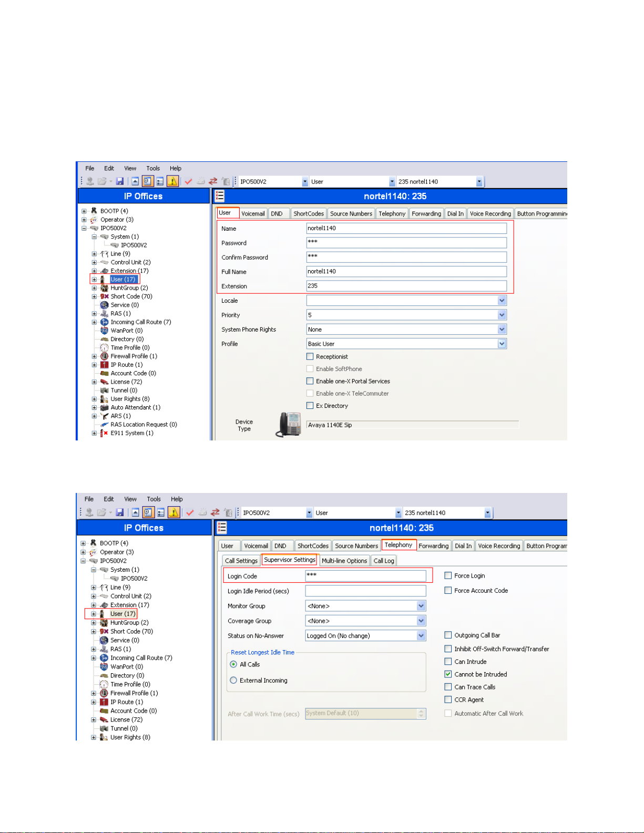
Task: Click the red validate checkmark in Supervisor Settings window
Action: coord(190,512)
